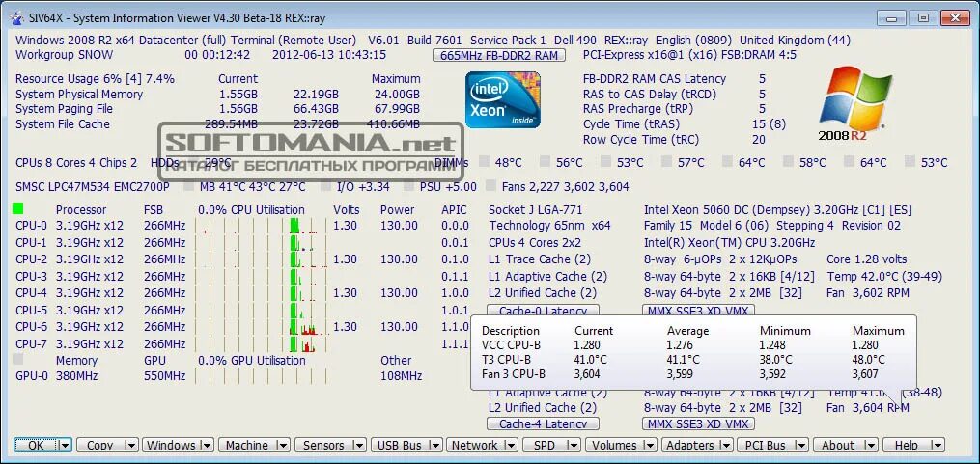
Task: Click the System Paging File label
Action: [x=64, y=109]
